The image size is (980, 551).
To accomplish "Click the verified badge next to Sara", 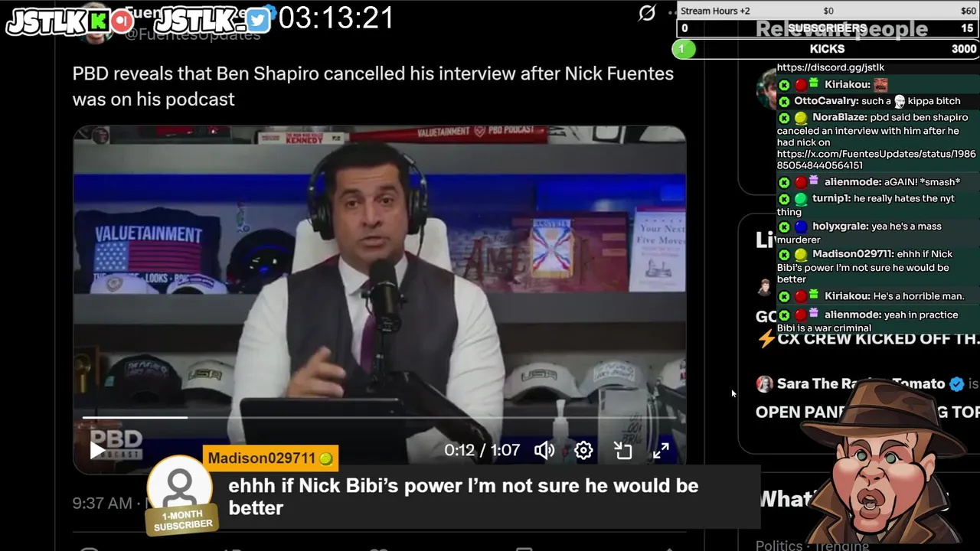I will (956, 383).
